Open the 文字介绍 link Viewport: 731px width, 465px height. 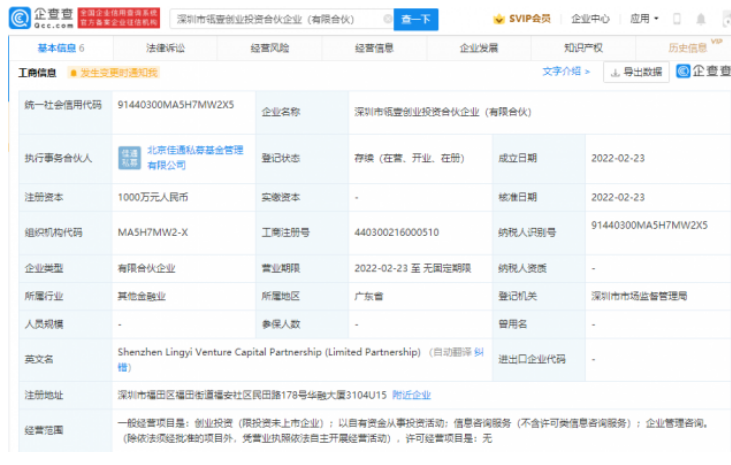point(565,71)
